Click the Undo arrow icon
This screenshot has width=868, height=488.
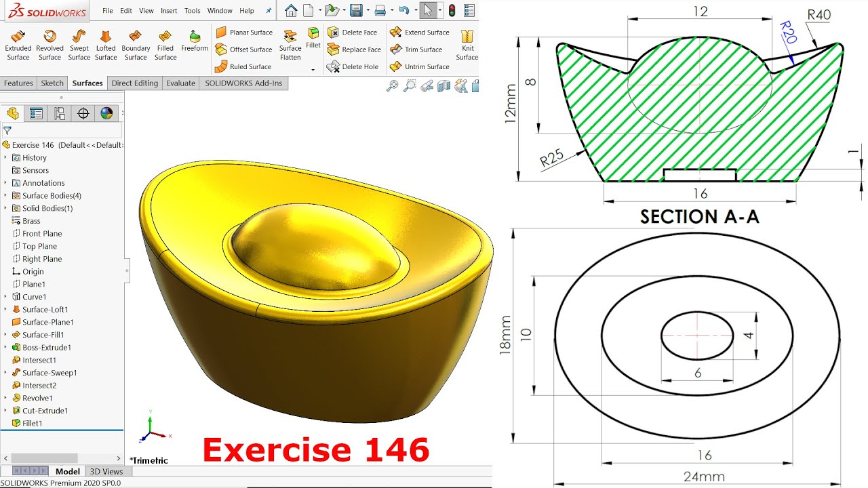coord(404,11)
